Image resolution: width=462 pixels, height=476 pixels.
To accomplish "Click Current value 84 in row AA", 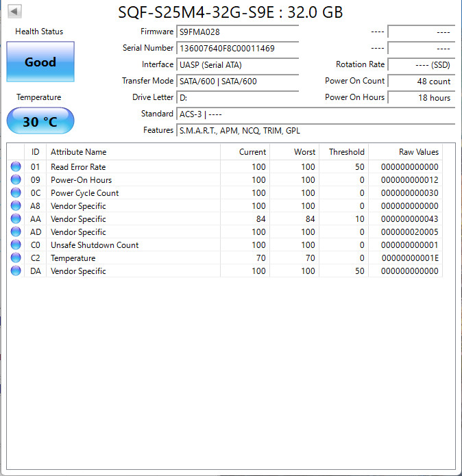I will 260,219.
